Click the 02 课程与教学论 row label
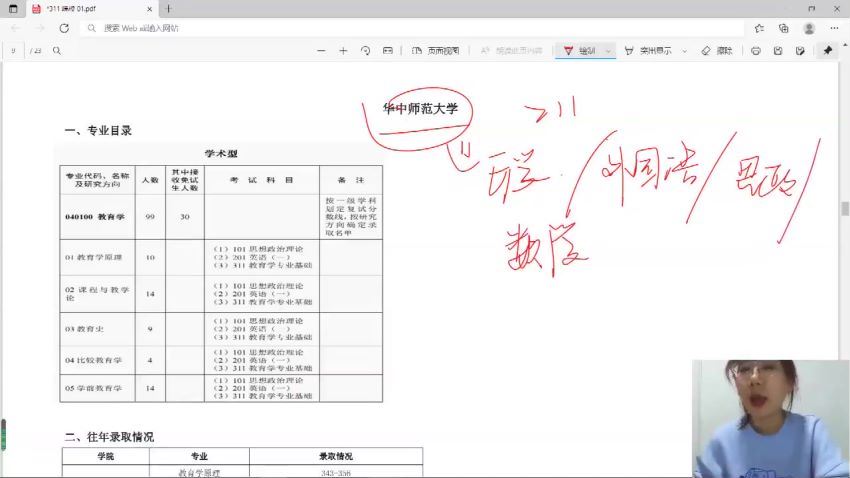Viewport: 850px width, 478px height. click(x=97, y=294)
